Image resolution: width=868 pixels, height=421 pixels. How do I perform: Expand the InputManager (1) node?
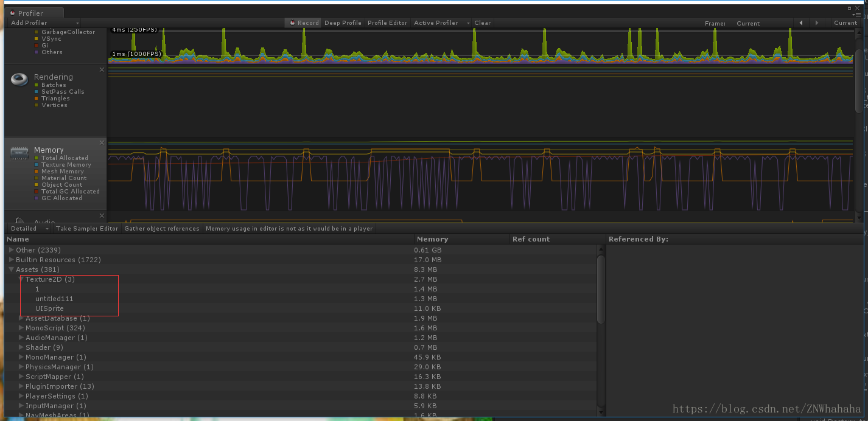[x=21, y=406]
